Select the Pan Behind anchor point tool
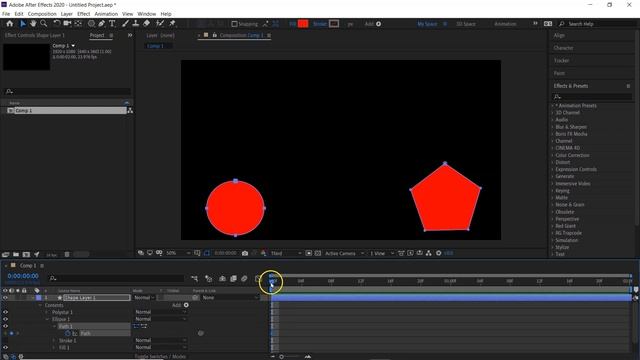Image resolution: width=640 pixels, height=360 pixels. coord(78,24)
